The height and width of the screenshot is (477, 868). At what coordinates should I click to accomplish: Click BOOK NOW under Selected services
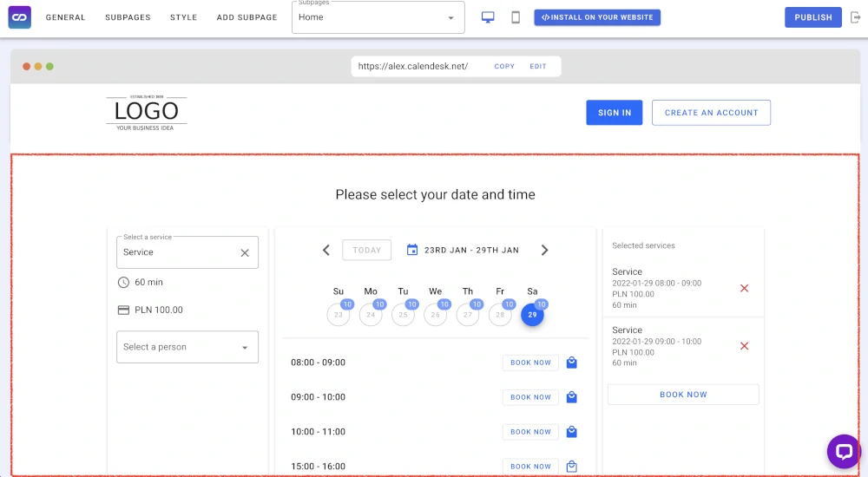pos(683,395)
